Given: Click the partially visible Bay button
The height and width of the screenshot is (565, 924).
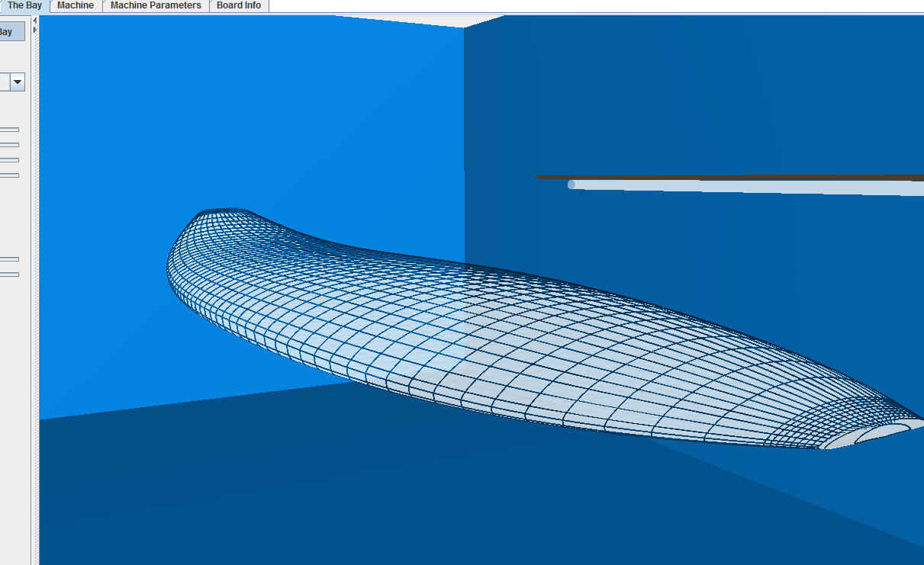Looking at the screenshot, I should pos(12,32).
